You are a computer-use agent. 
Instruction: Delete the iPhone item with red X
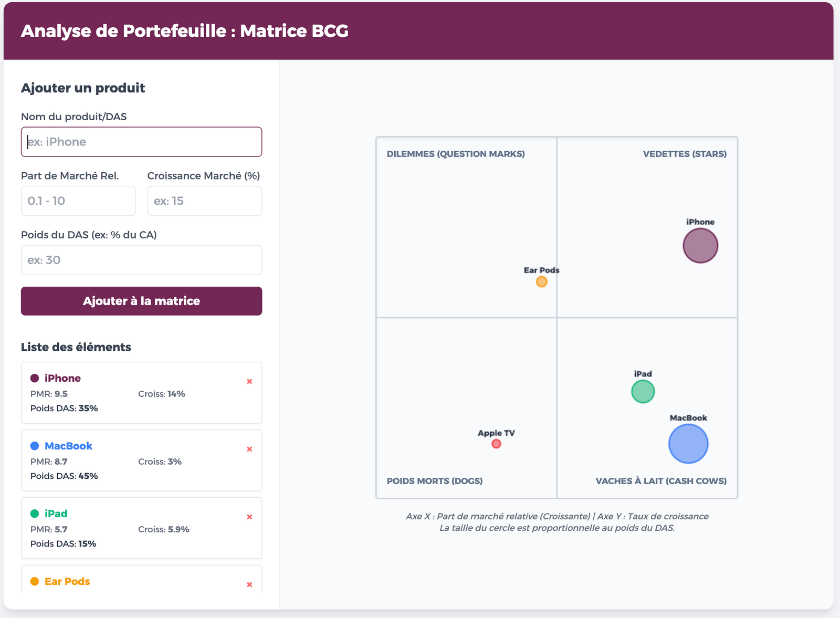[x=249, y=382]
